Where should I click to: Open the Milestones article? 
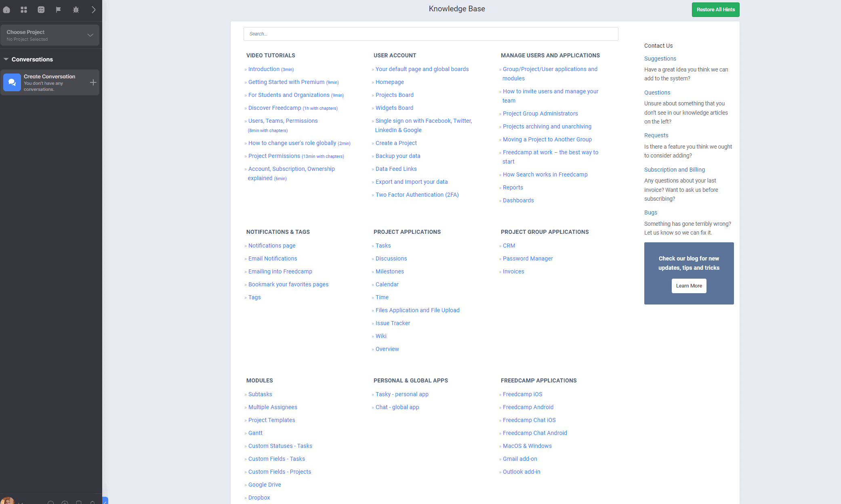tap(389, 272)
